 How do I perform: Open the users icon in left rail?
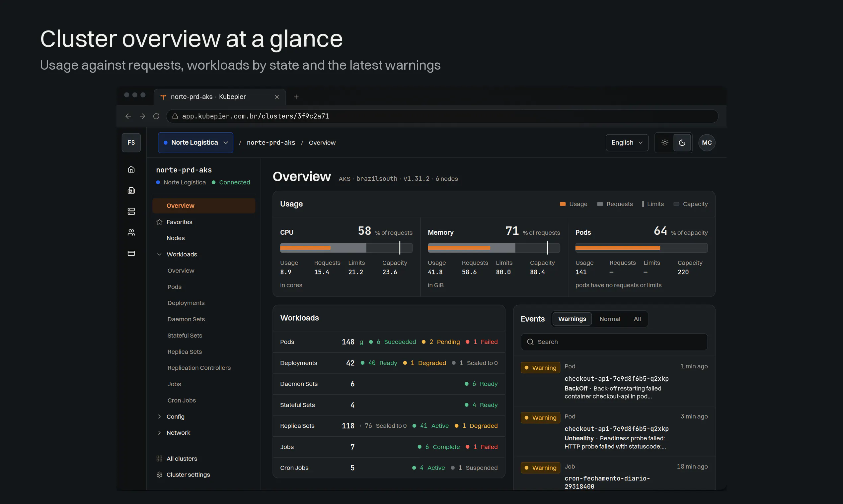click(131, 232)
